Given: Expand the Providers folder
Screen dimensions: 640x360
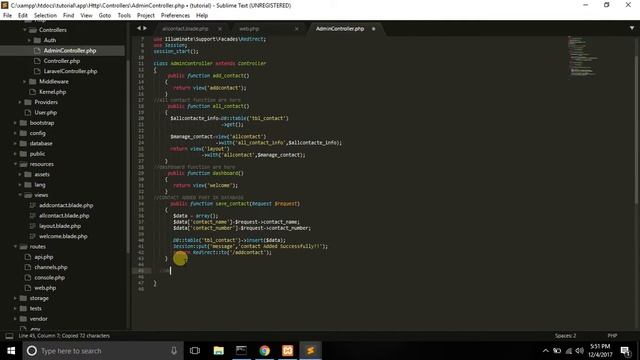Looking at the screenshot, I should pos(20,102).
